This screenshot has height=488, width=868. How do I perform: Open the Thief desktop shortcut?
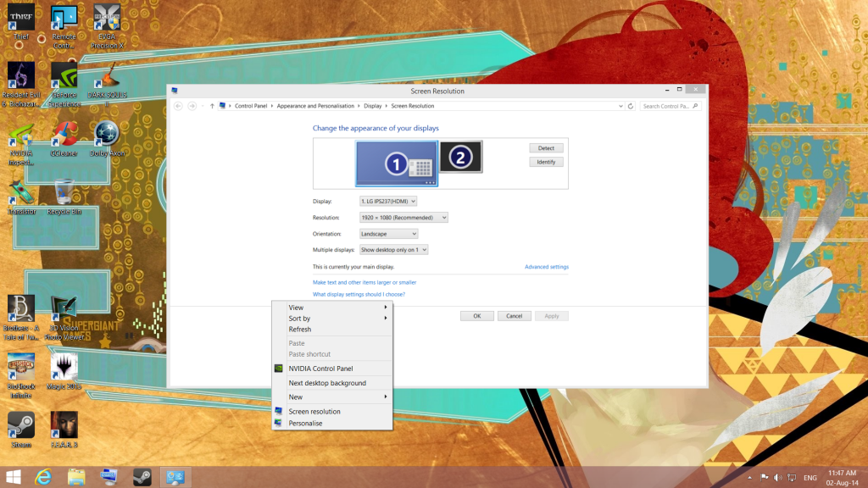(x=21, y=22)
